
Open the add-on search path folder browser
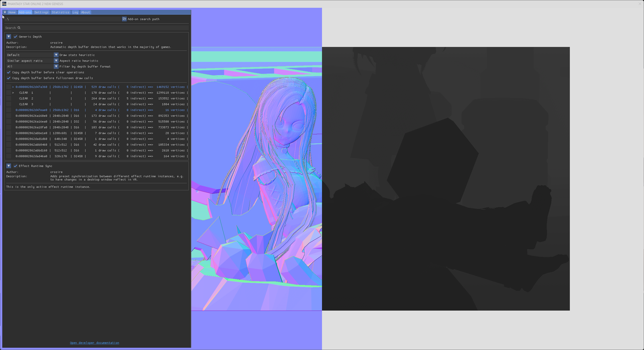(x=124, y=19)
